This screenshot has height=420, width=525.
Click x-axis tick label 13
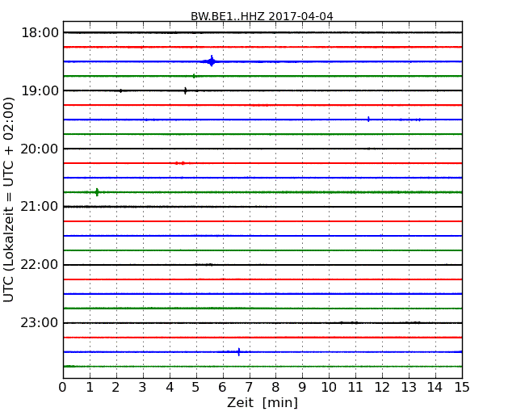pyautogui.click(x=409, y=388)
